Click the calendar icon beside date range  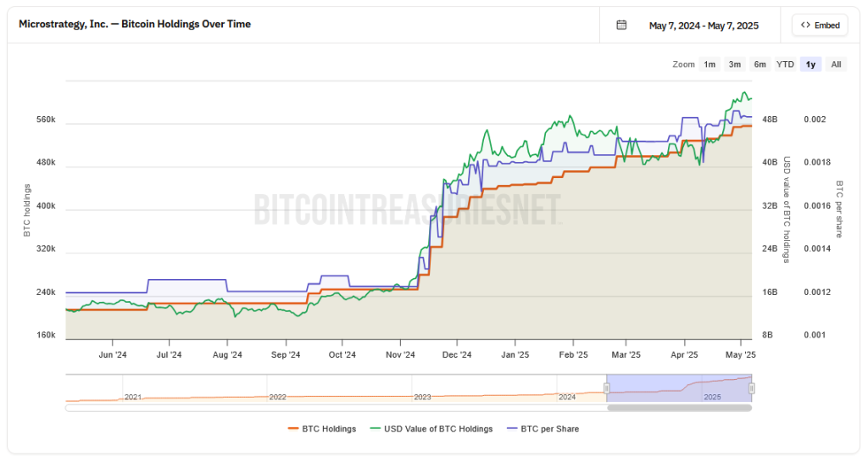(621, 25)
